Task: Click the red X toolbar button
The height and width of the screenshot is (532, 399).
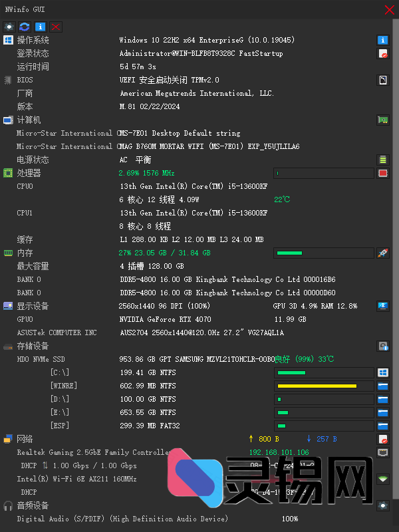Action: click(56, 27)
